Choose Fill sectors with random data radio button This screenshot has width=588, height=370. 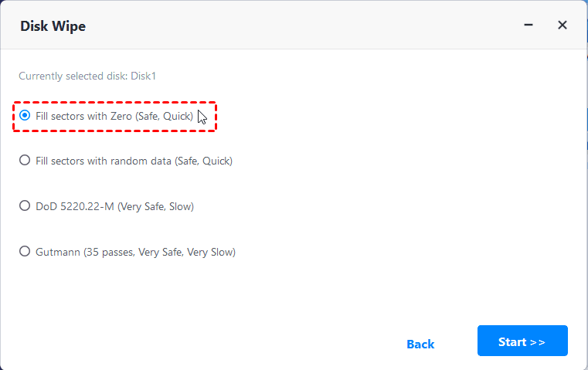coord(25,161)
